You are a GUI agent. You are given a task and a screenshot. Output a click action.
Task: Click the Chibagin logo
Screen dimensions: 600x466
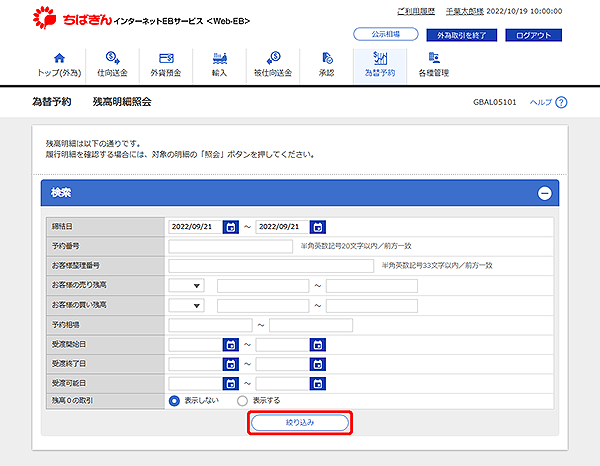72,18
